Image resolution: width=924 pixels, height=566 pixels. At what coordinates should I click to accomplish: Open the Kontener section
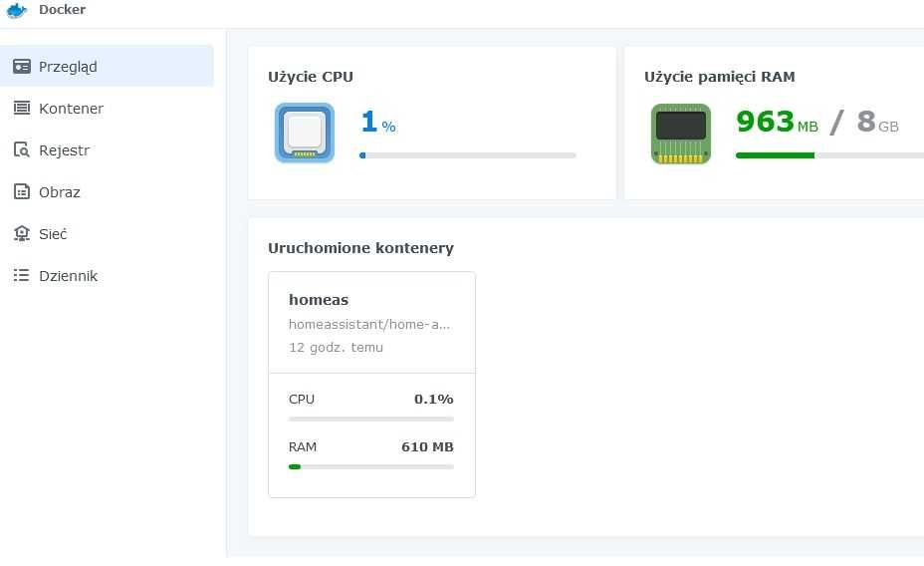(x=71, y=109)
